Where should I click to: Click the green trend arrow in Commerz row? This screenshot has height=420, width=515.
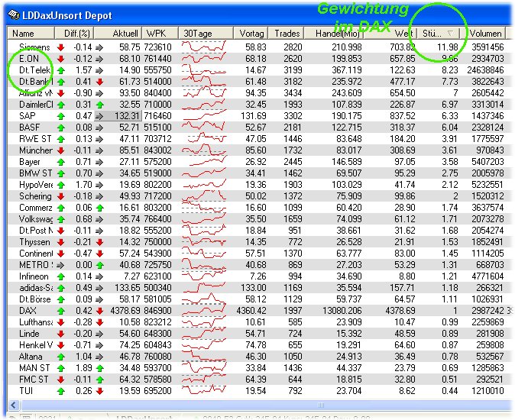pyautogui.click(x=100, y=208)
